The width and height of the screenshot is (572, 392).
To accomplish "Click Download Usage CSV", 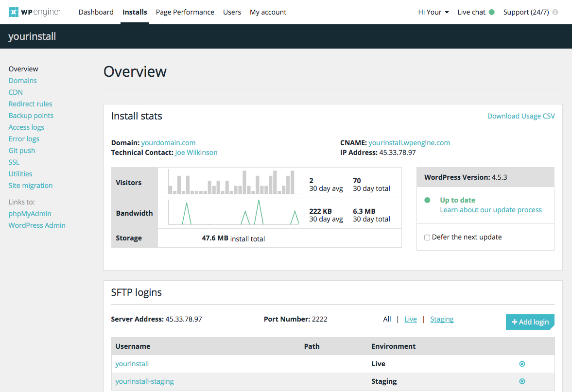I will pyautogui.click(x=520, y=116).
